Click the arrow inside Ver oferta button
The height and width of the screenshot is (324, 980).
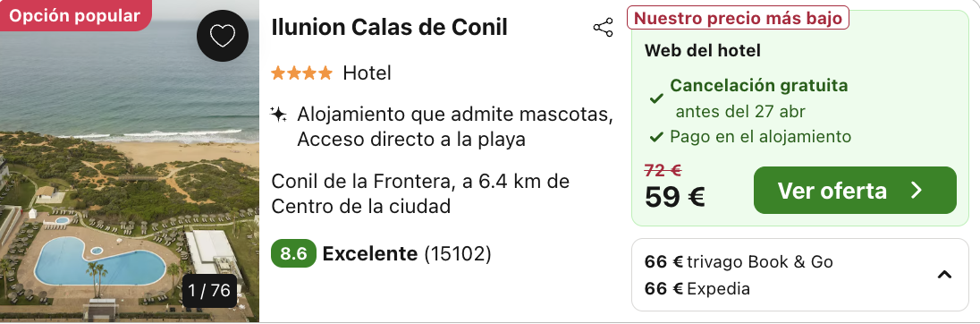coord(917,190)
